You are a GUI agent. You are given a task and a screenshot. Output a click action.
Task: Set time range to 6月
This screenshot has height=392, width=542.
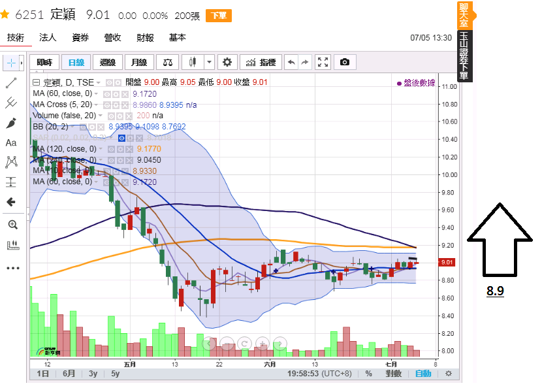click(x=69, y=374)
